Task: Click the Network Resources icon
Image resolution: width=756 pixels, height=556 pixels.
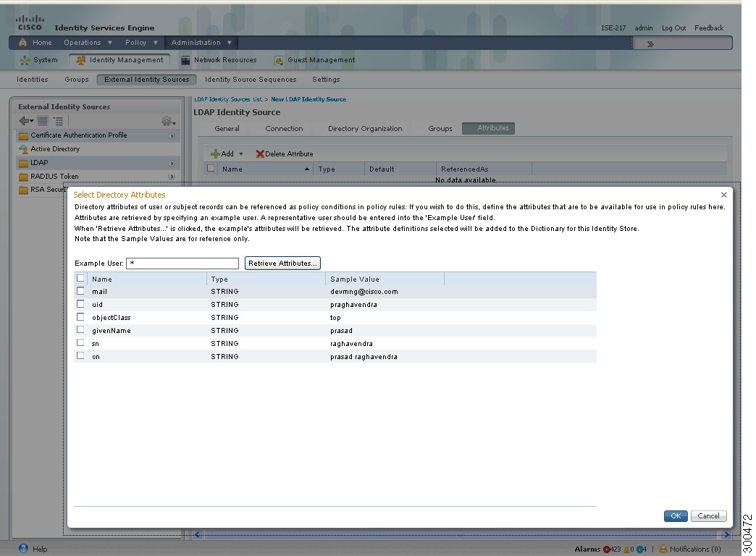Action: pos(185,60)
